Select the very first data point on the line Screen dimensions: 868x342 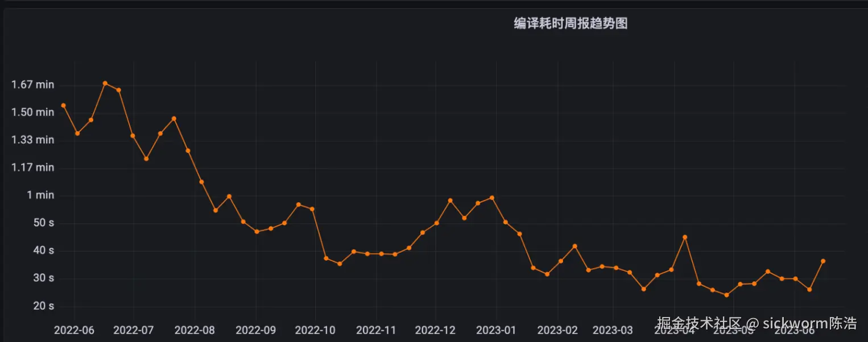pyautogui.click(x=63, y=105)
